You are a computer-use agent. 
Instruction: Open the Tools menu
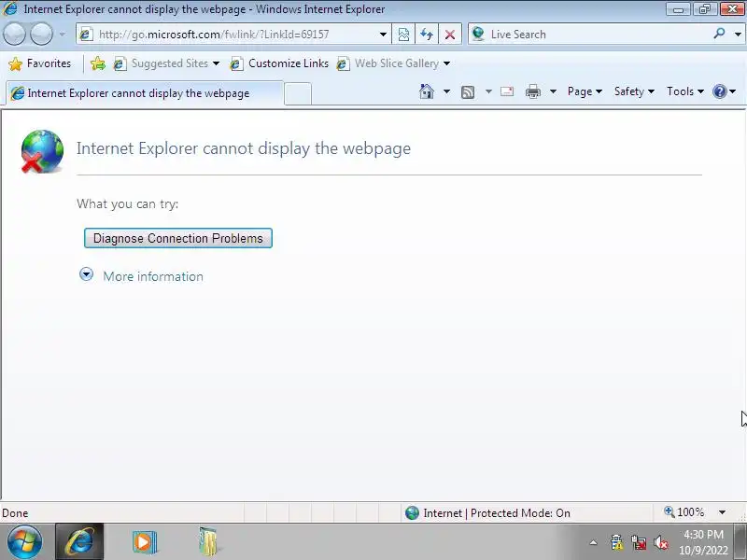(685, 91)
